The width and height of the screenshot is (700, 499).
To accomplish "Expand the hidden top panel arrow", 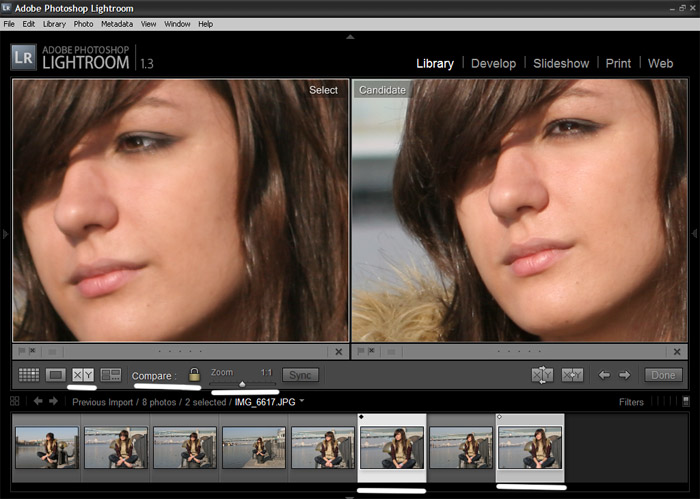I will [350, 37].
